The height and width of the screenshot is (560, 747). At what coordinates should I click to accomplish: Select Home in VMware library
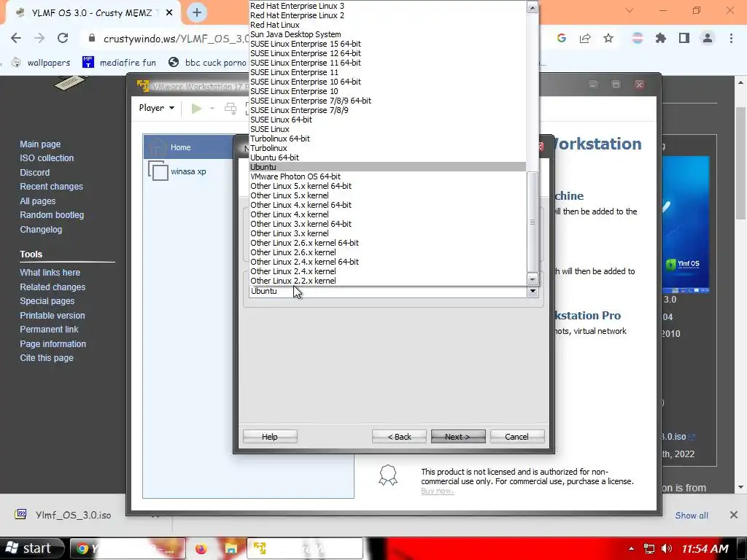(189, 147)
